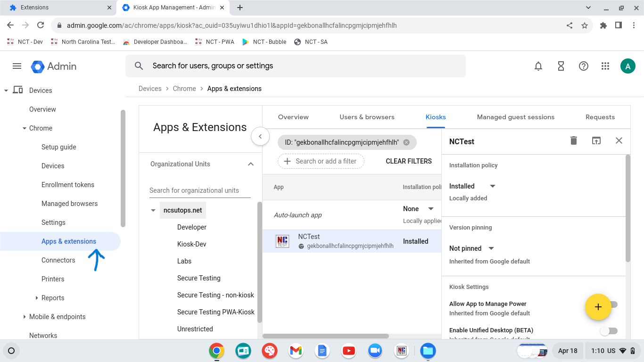This screenshot has height=362, width=644.
Task: Select the Kiosks tab
Action: click(436, 117)
